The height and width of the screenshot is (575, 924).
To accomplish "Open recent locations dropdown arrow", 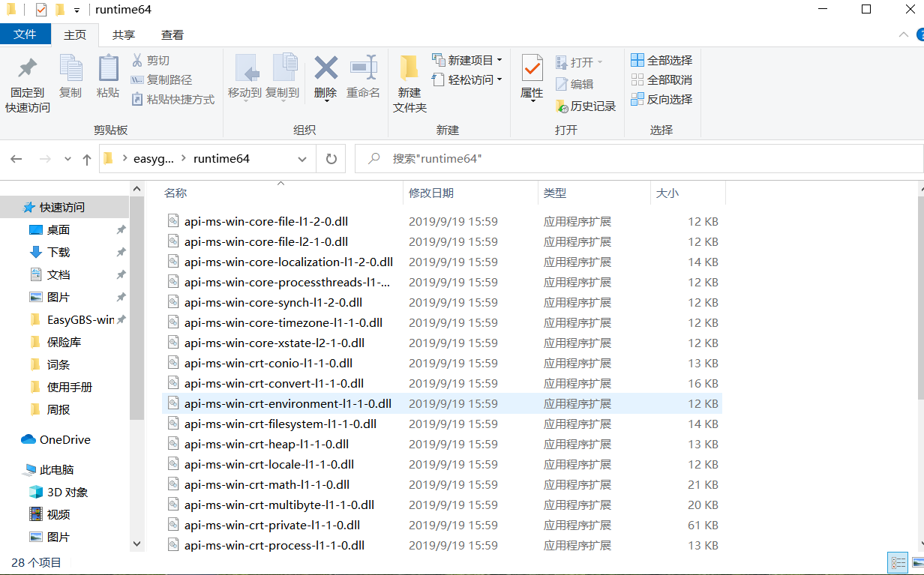I will point(67,159).
